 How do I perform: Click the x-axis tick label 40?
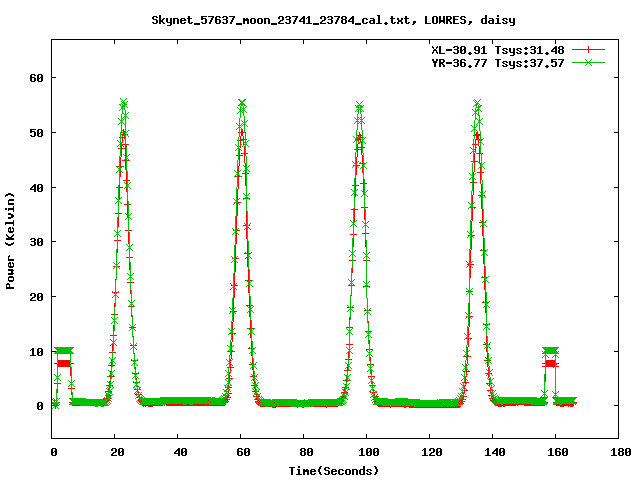[180, 452]
